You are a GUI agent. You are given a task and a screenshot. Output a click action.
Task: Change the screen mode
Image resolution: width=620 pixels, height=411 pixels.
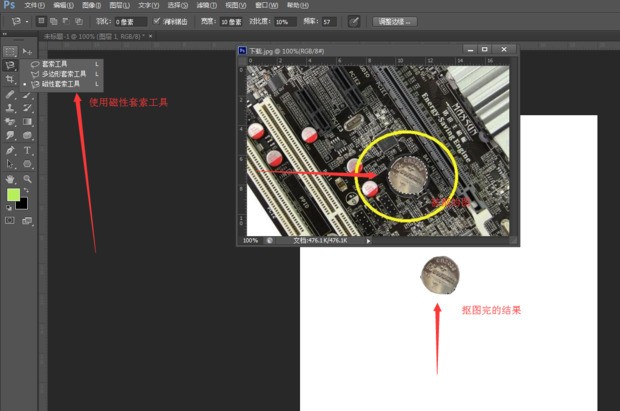[27, 221]
